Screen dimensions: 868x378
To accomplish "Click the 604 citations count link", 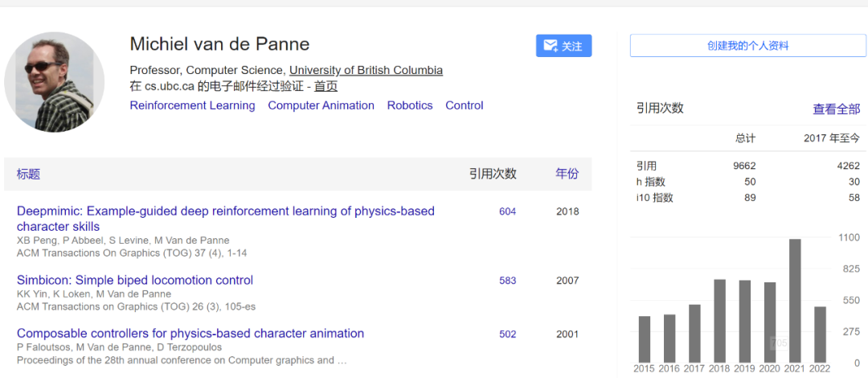I will click(507, 212).
